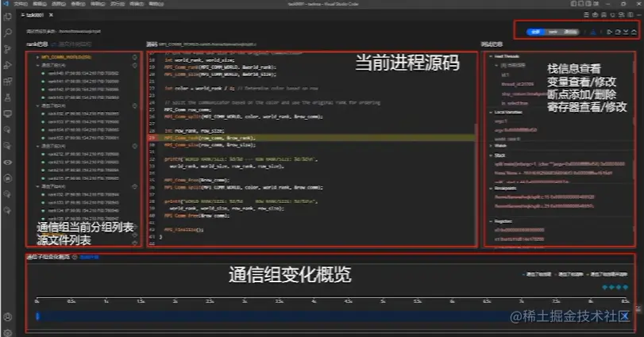Collapse the Local Variables section
This screenshot has height=337, width=644.
pyautogui.click(x=491, y=112)
